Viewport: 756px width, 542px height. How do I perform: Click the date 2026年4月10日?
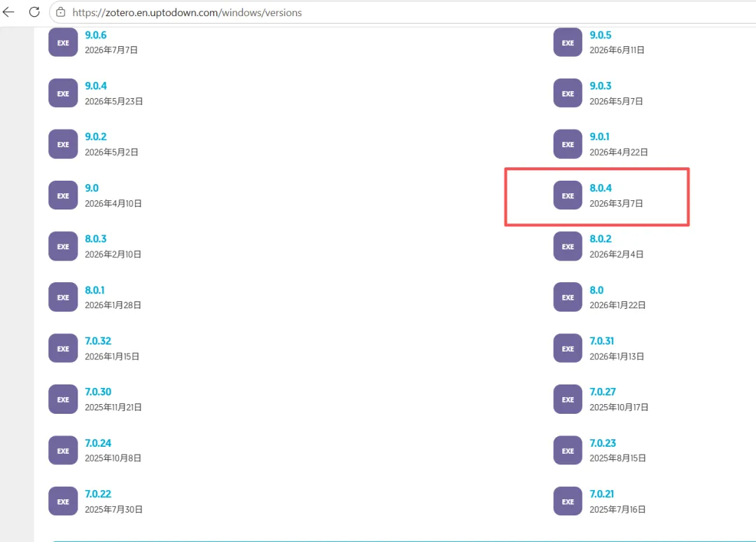click(113, 204)
